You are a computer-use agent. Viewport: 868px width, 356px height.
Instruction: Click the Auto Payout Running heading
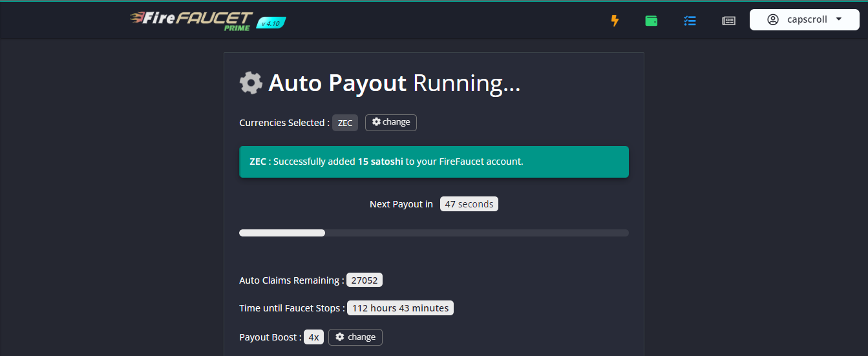pyautogui.click(x=394, y=83)
